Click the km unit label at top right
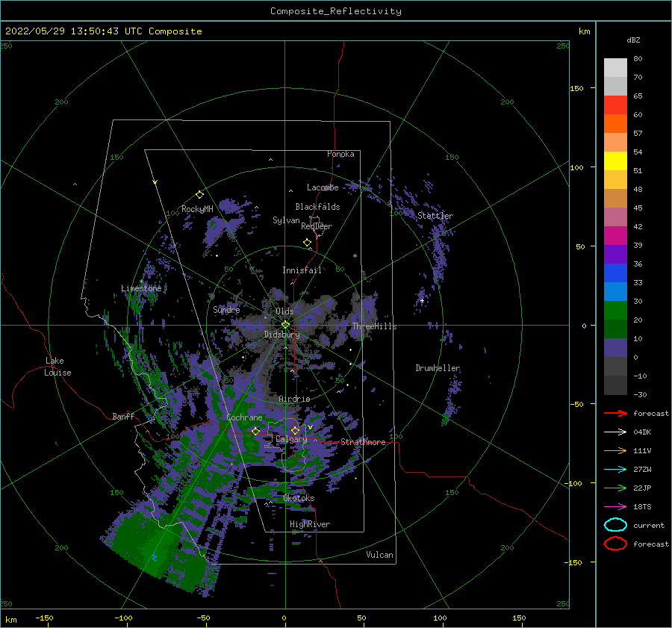The width and height of the screenshot is (672, 628). pos(584,31)
